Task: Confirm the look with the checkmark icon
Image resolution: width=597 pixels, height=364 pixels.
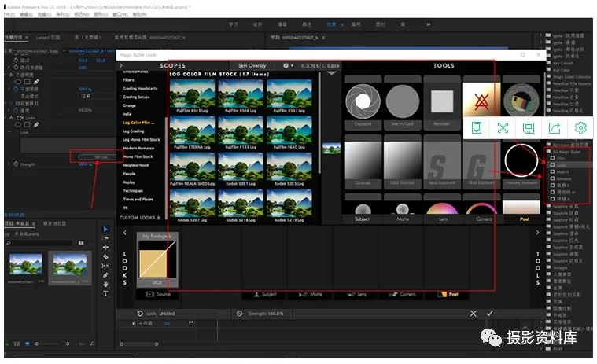Action: tap(489, 313)
